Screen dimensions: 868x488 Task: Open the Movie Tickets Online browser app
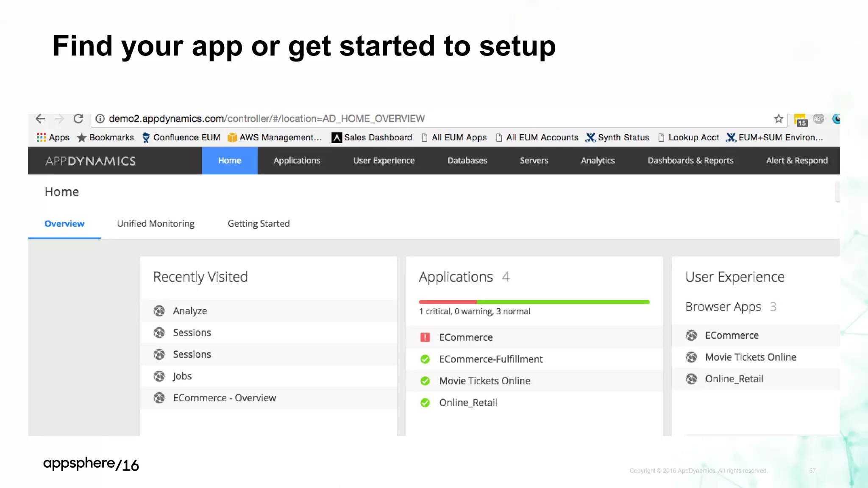756,357
